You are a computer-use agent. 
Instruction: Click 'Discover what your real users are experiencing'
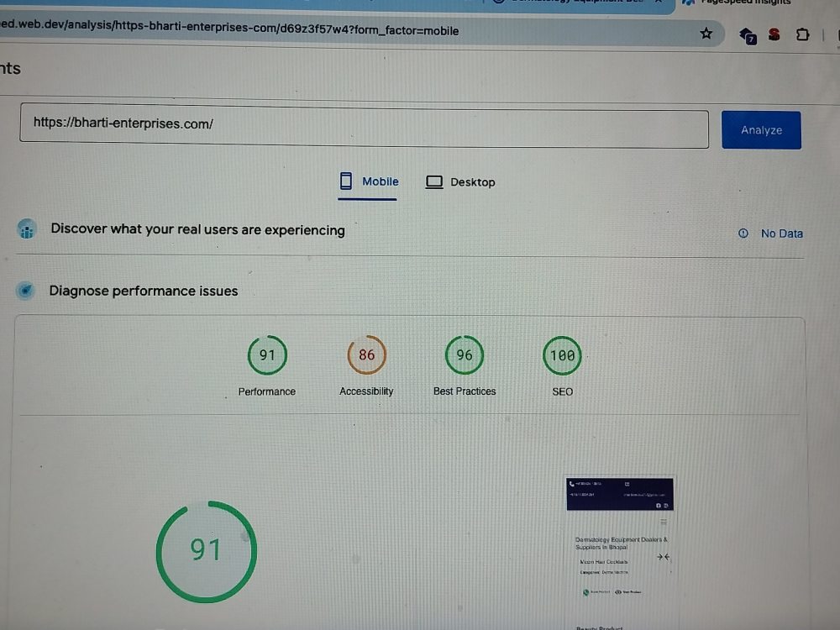coord(197,229)
